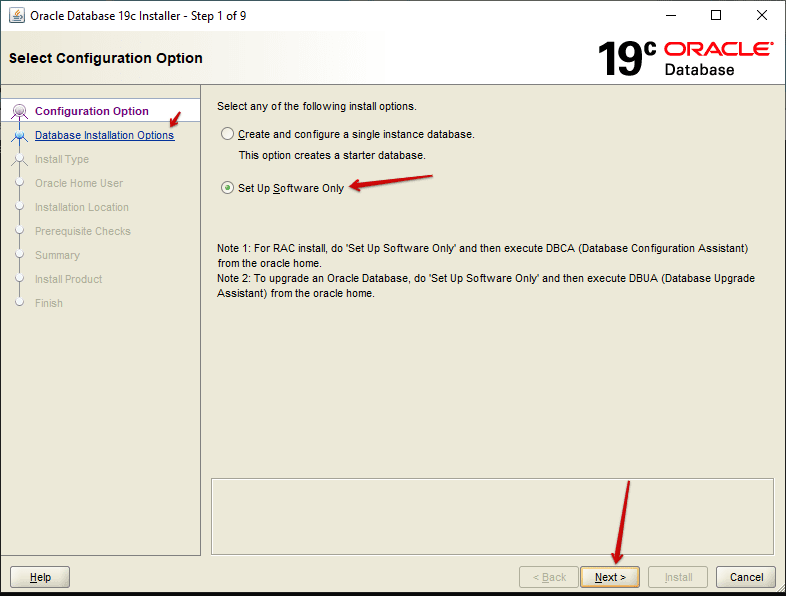
Task: Click the Next button
Action: 610,577
